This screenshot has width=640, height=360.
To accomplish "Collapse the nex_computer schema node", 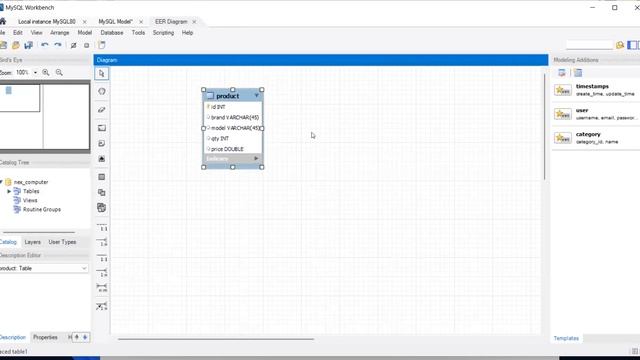I will click(x=1, y=182).
